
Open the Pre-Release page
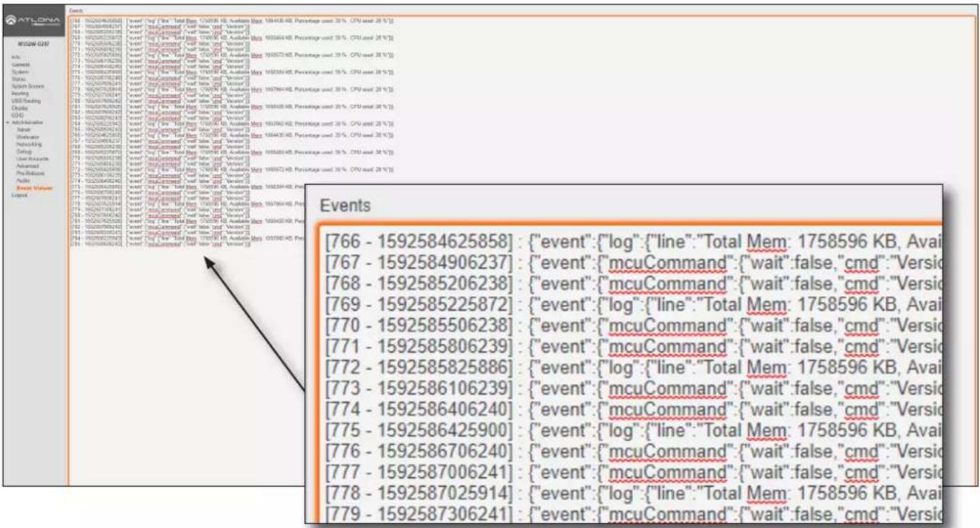(x=31, y=173)
